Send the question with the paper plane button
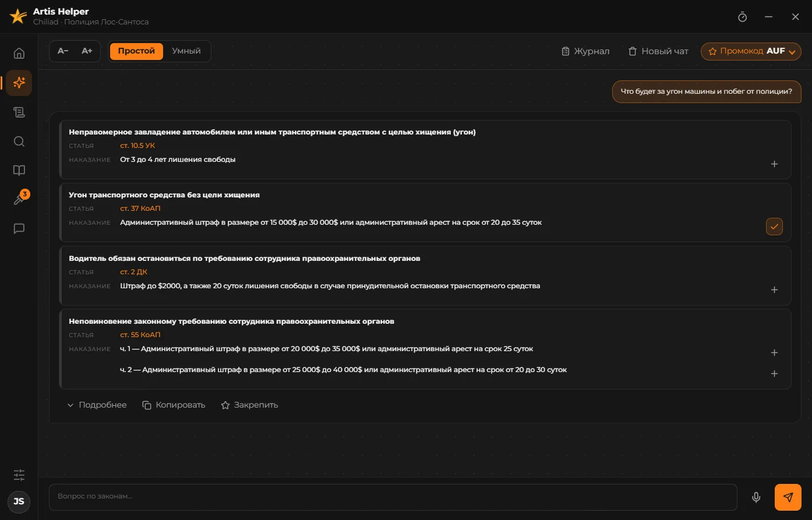This screenshot has width=812, height=520. click(x=788, y=497)
